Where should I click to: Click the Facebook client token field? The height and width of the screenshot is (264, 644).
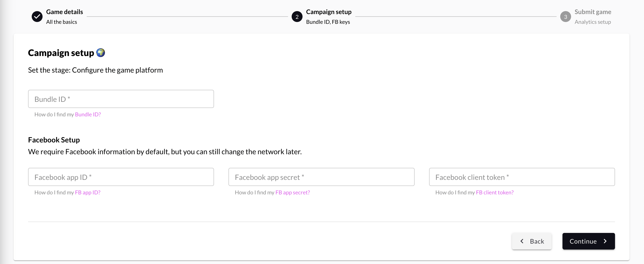[522, 177]
